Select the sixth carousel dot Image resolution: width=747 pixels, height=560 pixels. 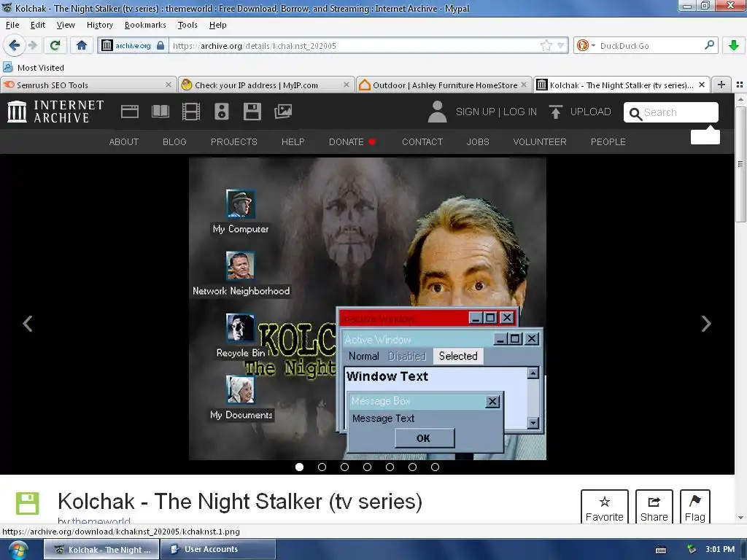413,467
